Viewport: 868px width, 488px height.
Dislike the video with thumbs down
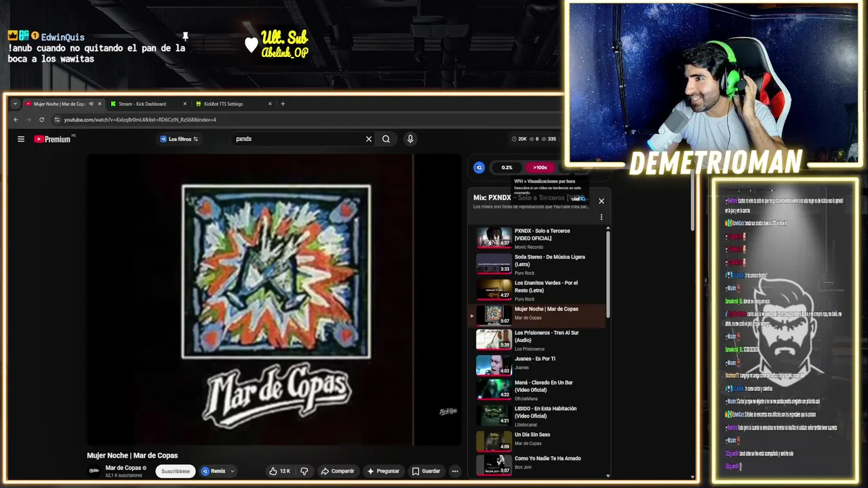[304, 471]
